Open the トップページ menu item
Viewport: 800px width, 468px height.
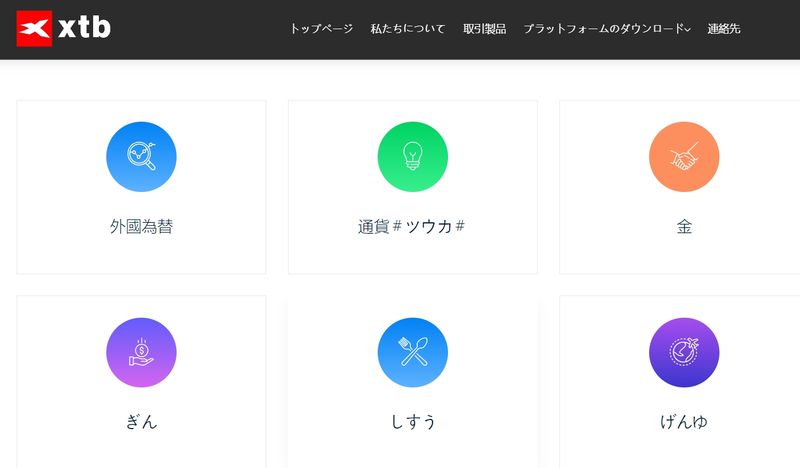(x=321, y=29)
